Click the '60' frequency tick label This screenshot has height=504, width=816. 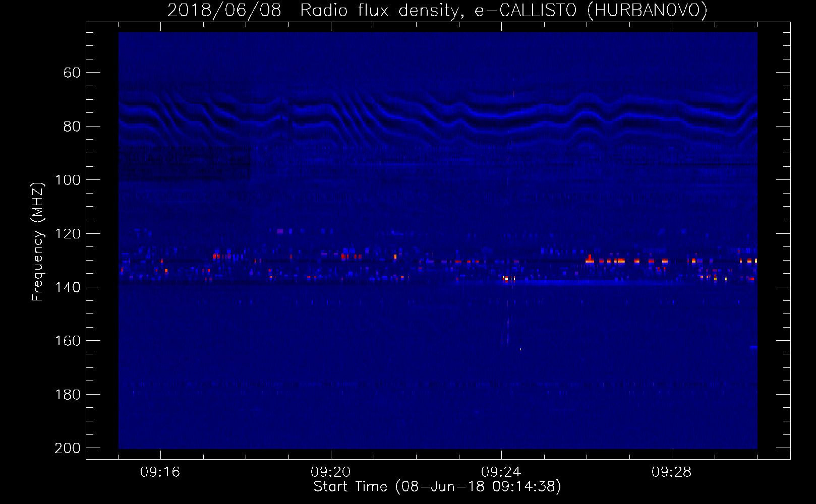72,73
